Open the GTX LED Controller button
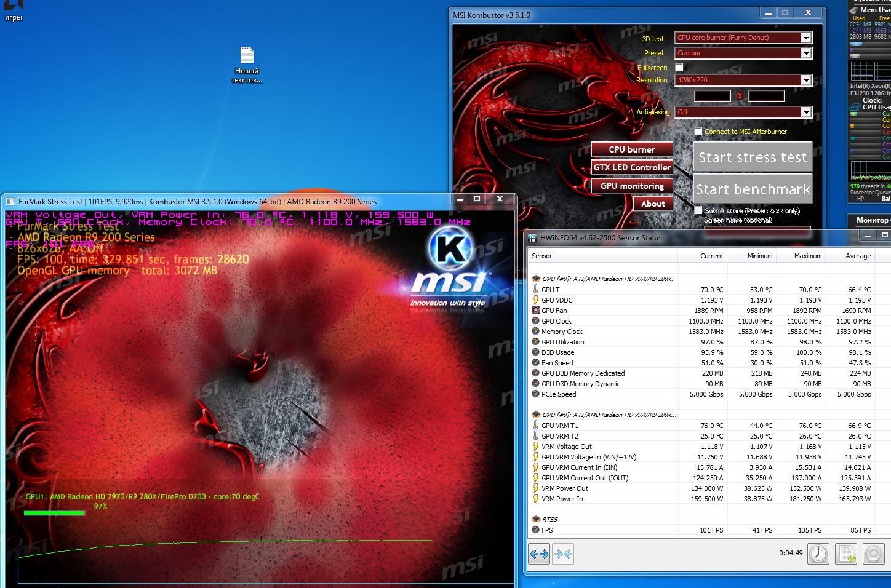Image resolution: width=891 pixels, height=588 pixels. pyautogui.click(x=632, y=167)
